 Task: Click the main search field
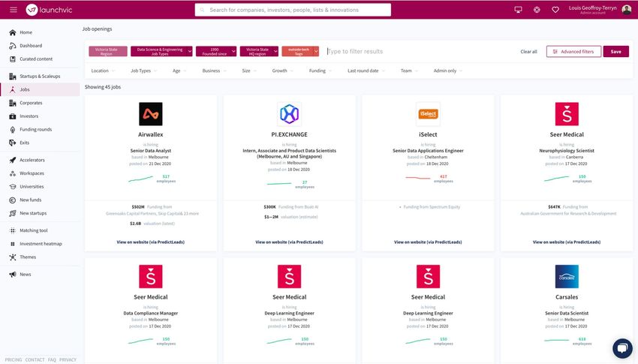click(293, 10)
